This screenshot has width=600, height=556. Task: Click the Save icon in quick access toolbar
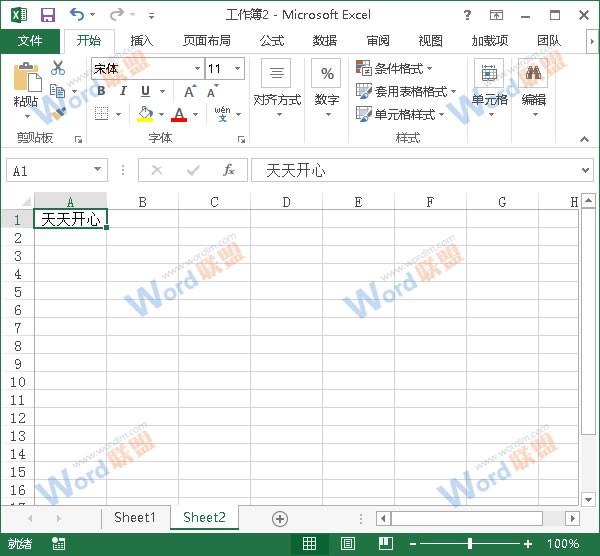(x=47, y=15)
